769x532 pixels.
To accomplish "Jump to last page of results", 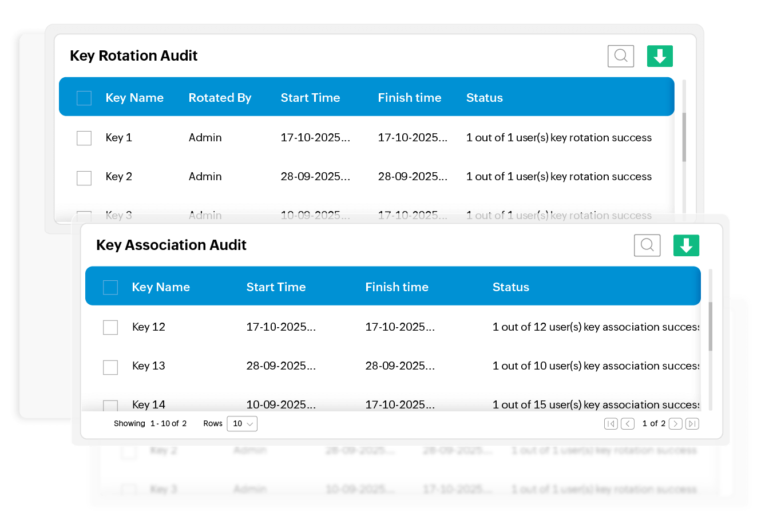I will [x=692, y=424].
